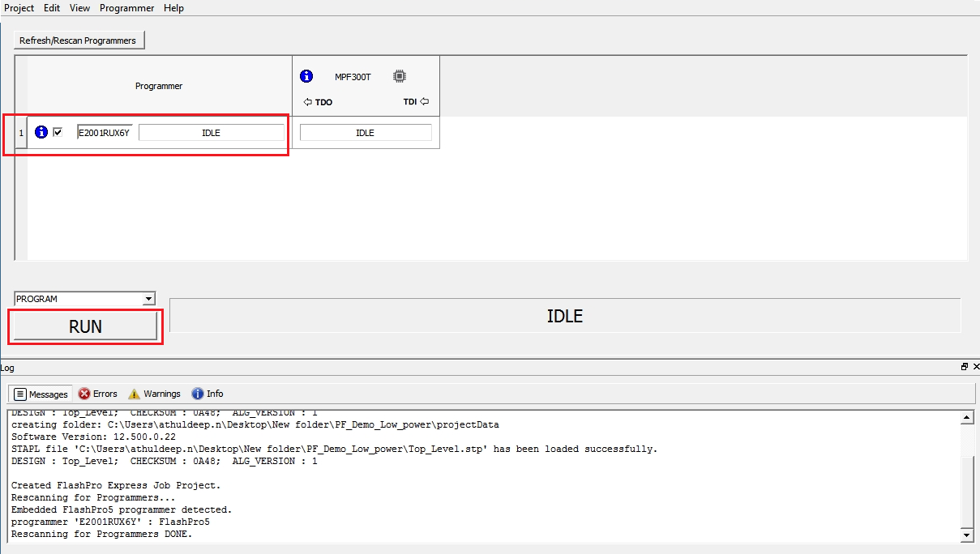
Task: Show the Warnings log filter
Action: coord(154,394)
